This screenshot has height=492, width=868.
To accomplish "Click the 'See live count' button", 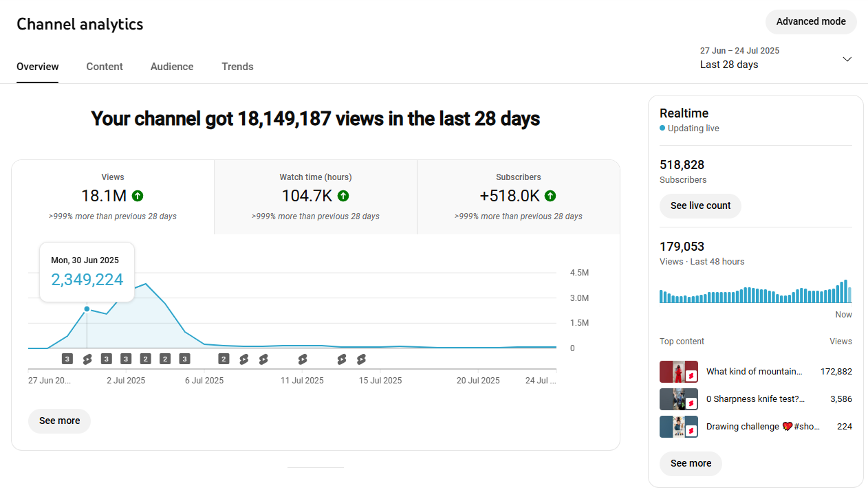I will point(700,205).
